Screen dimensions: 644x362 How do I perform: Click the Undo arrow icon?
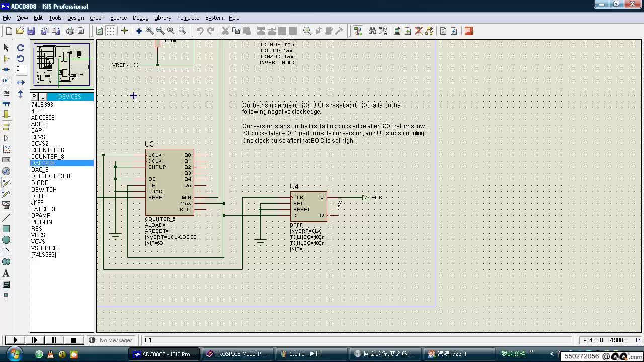[200, 31]
